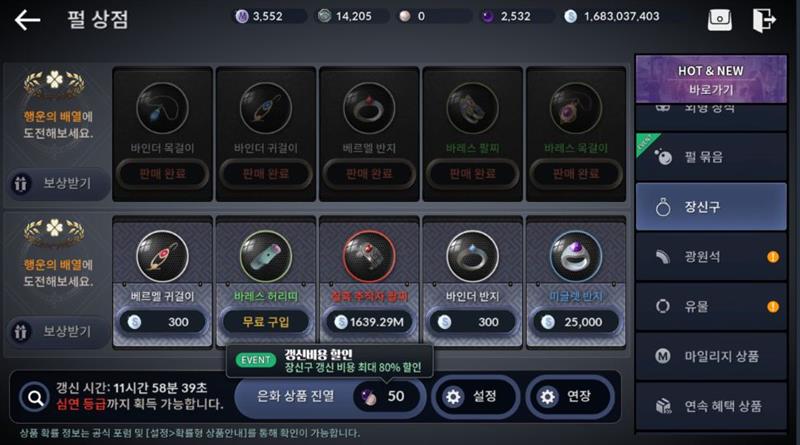Buy 미굴켄 반지 for 25,000
This screenshot has width=800, height=445.
[x=576, y=322]
